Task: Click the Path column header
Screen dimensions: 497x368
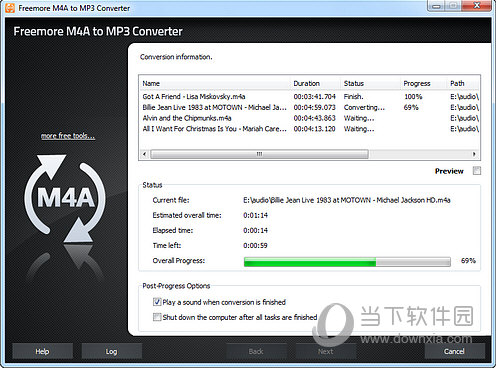Action: pyautogui.click(x=463, y=83)
